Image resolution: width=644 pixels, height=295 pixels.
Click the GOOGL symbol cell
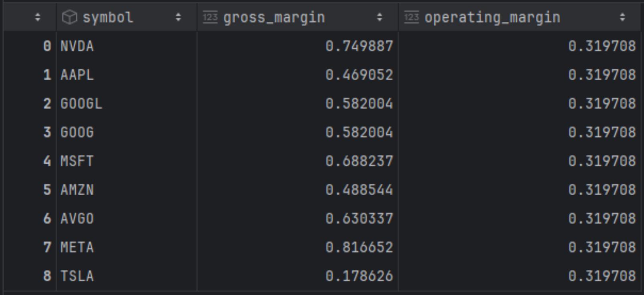point(81,104)
